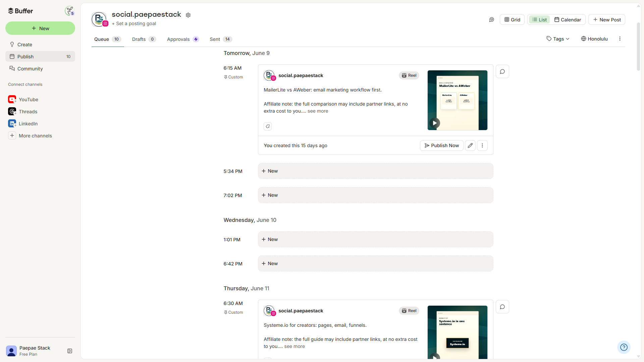644x362 pixels.
Task: Click Set a posting goal
Action: point(134,23)
